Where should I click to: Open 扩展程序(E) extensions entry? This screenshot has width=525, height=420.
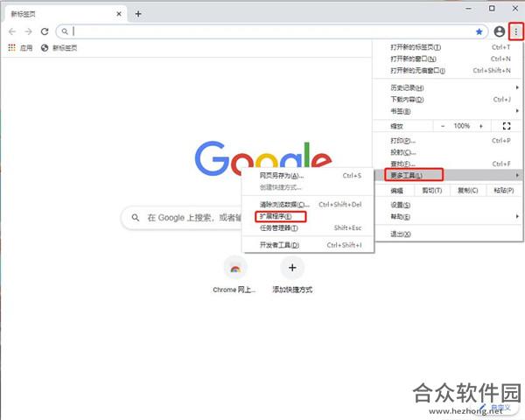[x=307, y=216]
